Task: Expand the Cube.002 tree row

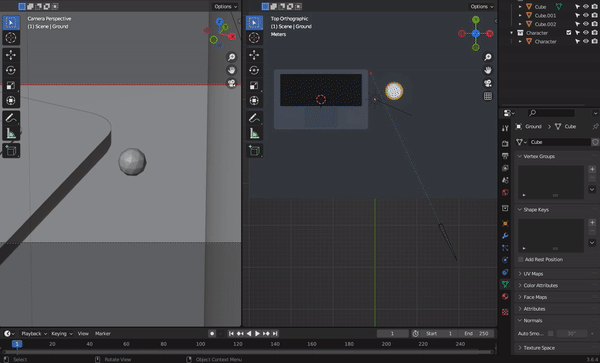Action: tap(520, 24)
